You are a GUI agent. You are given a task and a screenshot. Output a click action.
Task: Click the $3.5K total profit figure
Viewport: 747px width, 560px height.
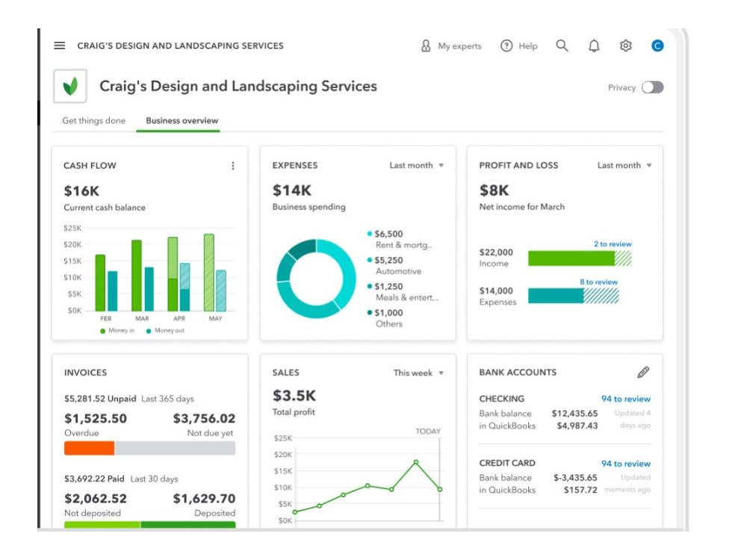point(294,396)
